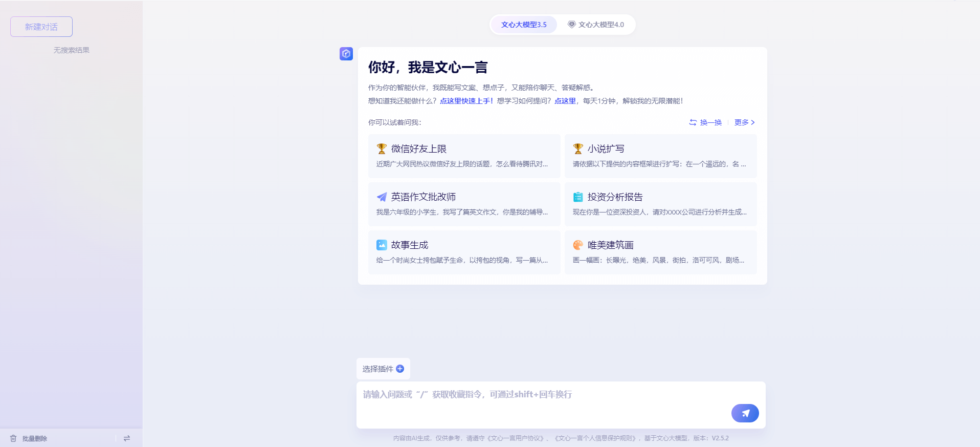Open the 《文心一言用户协议》 link
The width and height of the screenshot is (980, 447).
pyautogui.click(x=515, y=438)
